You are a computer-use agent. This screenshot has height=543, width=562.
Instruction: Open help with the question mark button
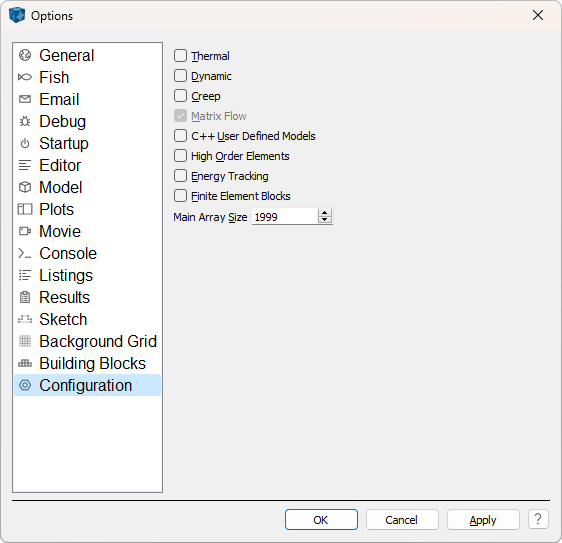point(538,519)
